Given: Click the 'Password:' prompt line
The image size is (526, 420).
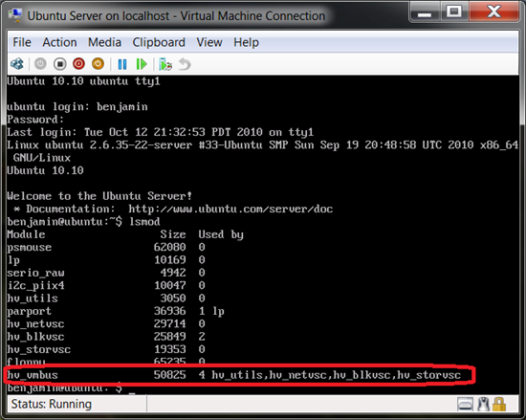Looking at the screenshot, I should tap(35, 120).
